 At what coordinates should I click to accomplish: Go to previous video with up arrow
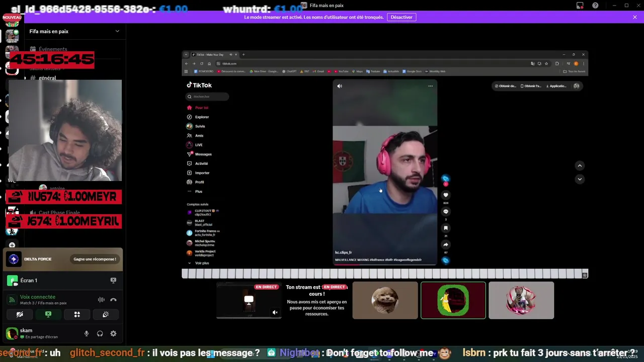(580, 165)
